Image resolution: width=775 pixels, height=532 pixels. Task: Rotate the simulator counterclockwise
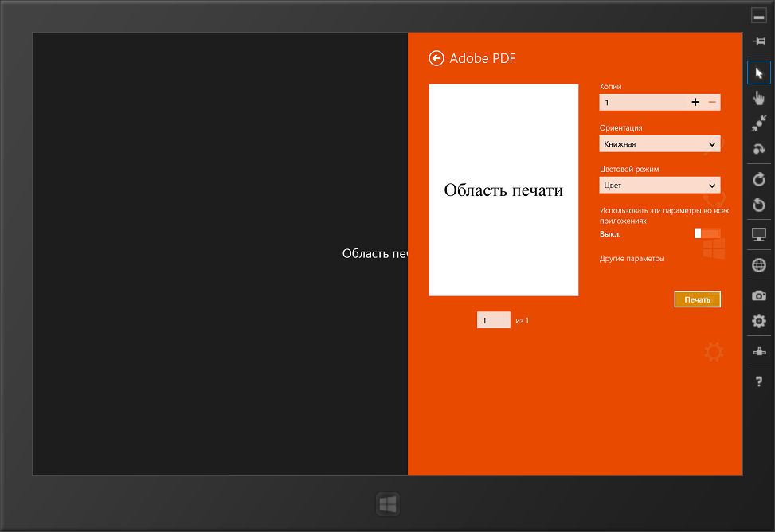pos(759,204)
